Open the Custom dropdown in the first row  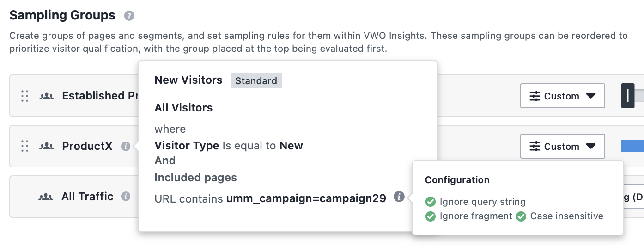(x=562, y=96)
